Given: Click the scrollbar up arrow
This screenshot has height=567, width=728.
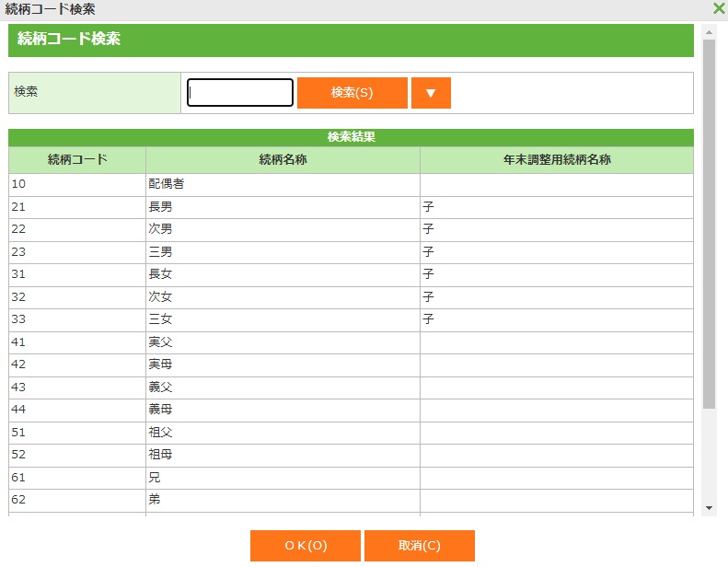Looking at the screenshot, I should [x=709, y=32].
